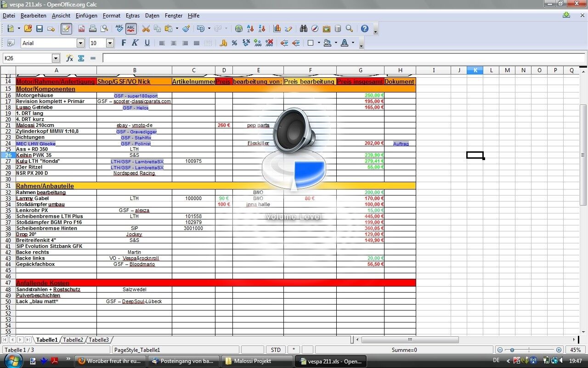Image resolution: width=588 pixels, height=368 pixels.
Task: Click the Cut scissors icon
Action: [146, 29]
